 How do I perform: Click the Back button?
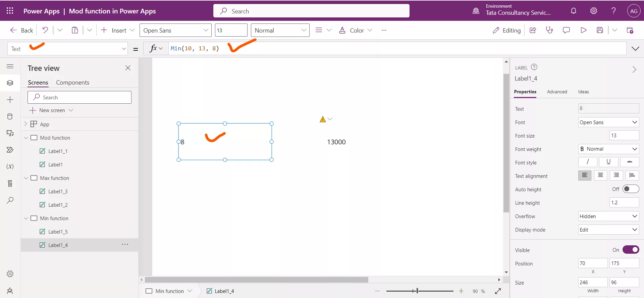21,30
